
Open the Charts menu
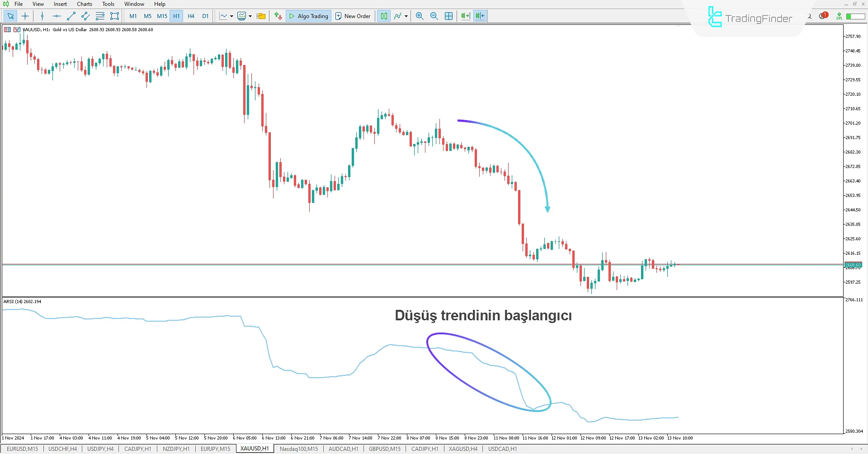tap(84, 4)
